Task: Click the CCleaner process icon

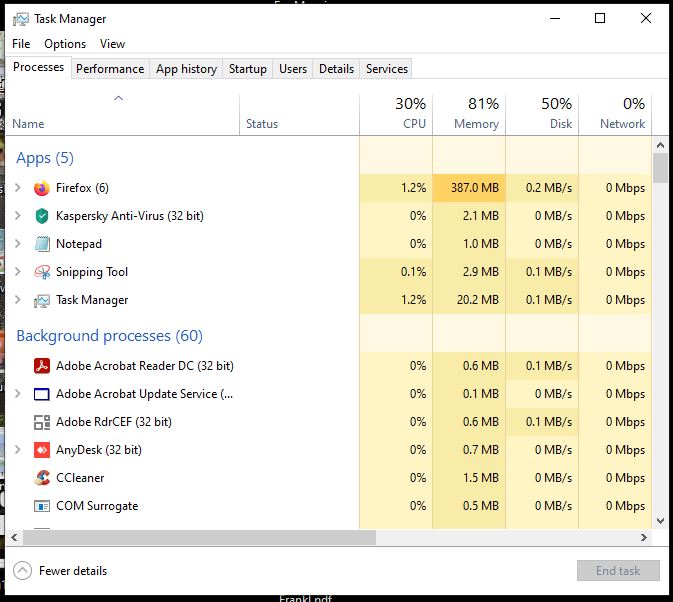Action: pos(42,478)
